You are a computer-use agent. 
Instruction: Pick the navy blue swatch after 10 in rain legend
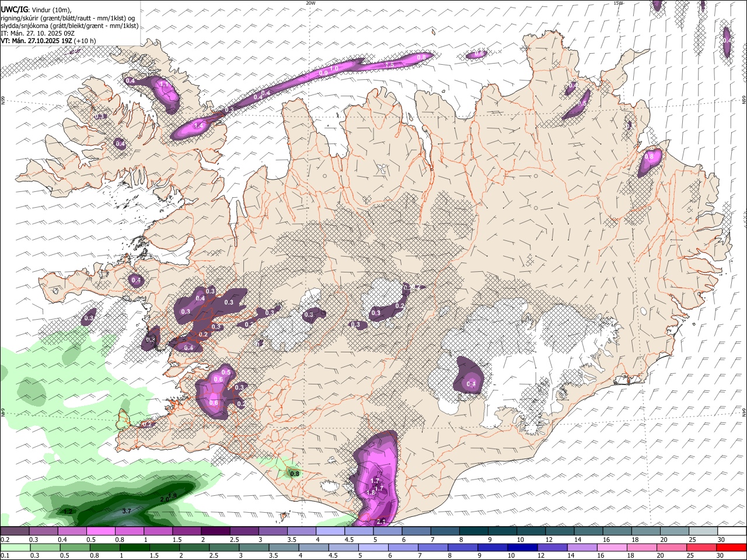tap(522, 547)
